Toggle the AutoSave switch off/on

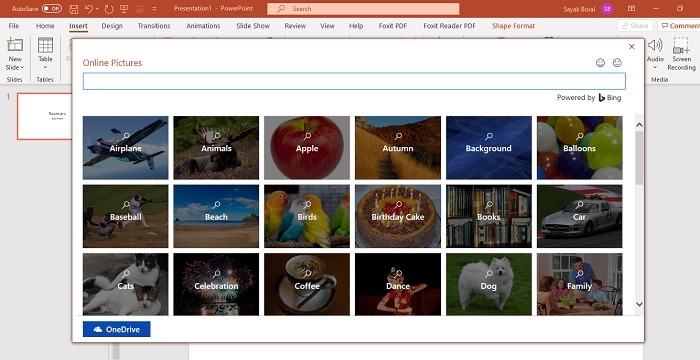52,8
